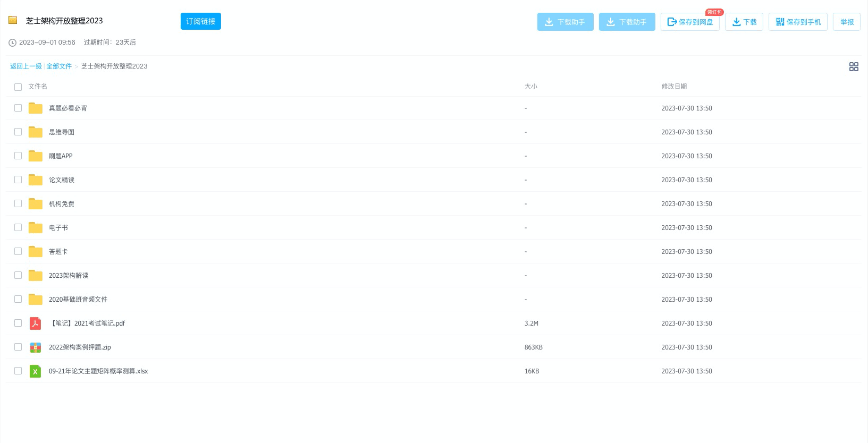Go back via 返回上一级 link
The image size is (868, 443).
pos(26,66)
